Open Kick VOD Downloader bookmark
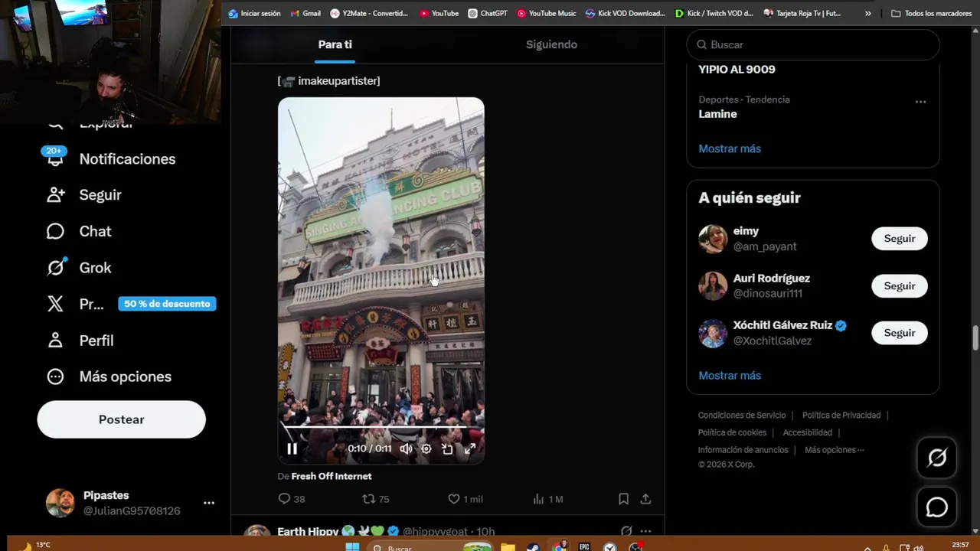This screenshot has width=980, height=551. pos(625,13)
